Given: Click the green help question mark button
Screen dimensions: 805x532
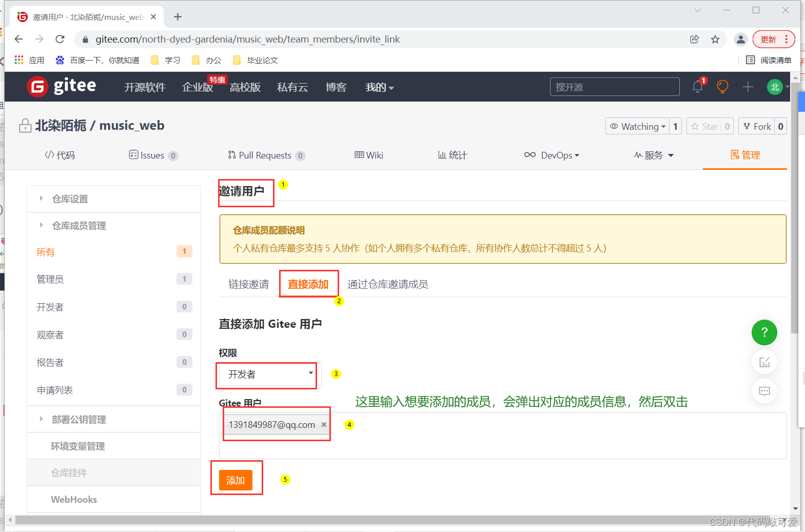Looking at the screenshot, I should (x=764, y=332).
